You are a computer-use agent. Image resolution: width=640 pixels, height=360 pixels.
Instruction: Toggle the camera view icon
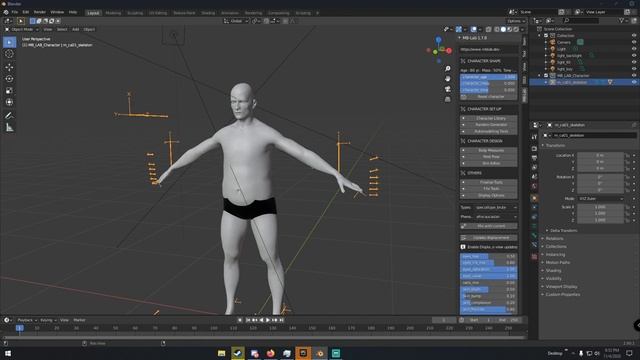click(x=448, y=89)
